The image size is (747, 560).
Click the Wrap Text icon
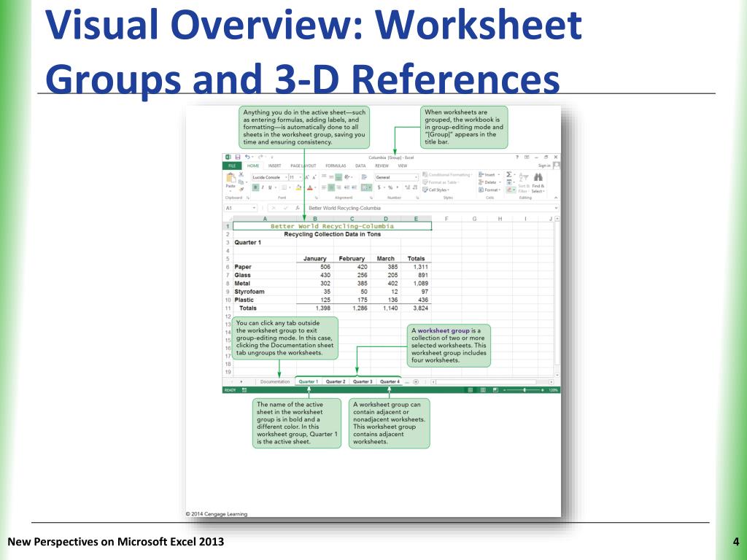click(x=364, y=177)
